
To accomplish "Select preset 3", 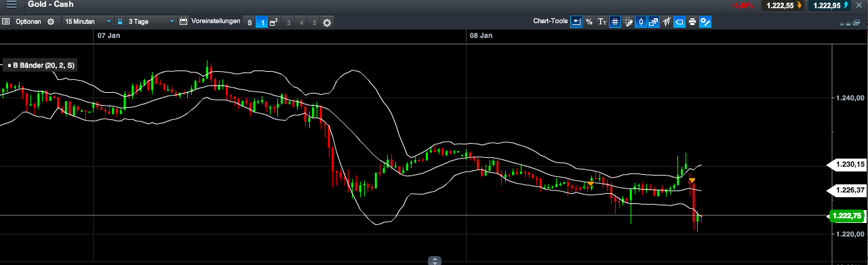I will 289,22.
